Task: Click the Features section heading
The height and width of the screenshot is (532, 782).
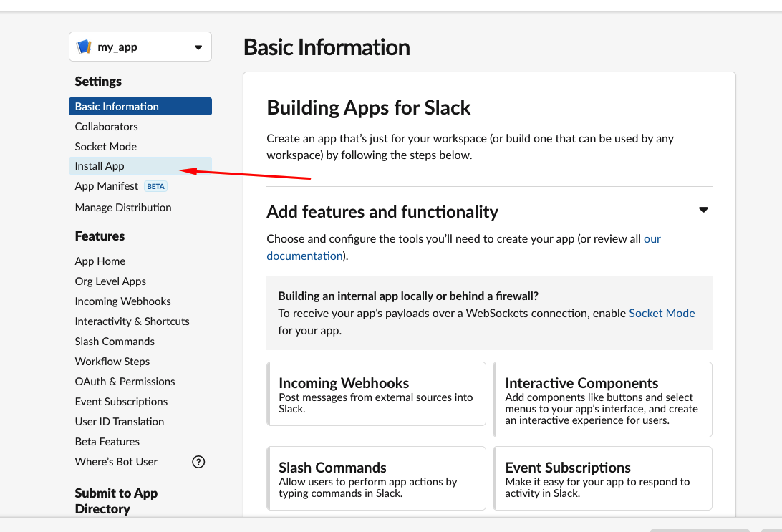Action: coord(100,236)
